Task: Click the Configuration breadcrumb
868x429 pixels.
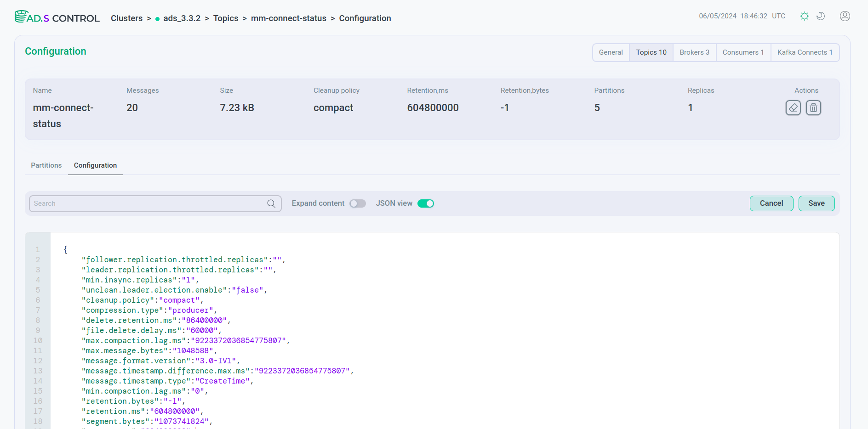Action: (365, 18)
